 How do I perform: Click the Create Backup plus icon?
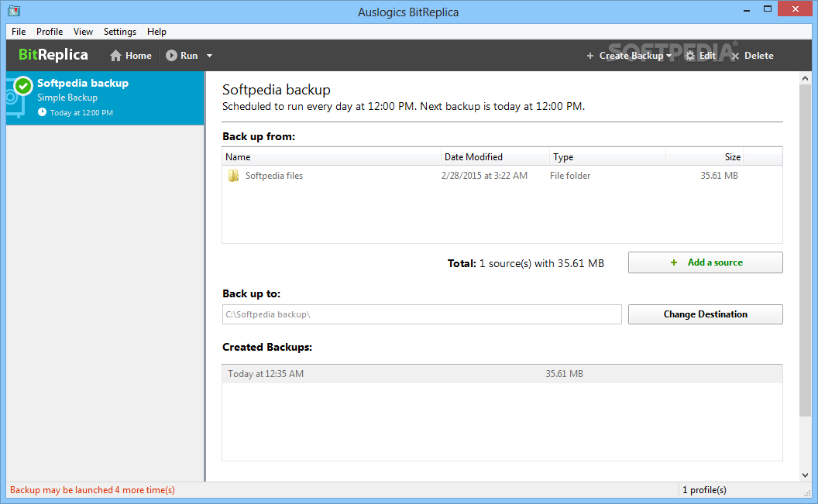tap(590, 56)
